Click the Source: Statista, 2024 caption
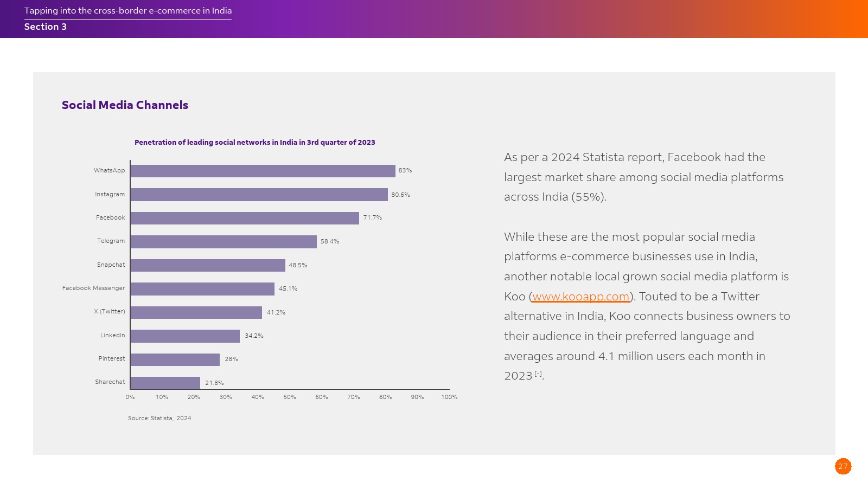Viewport: 868px width, 488px height. 159,418
